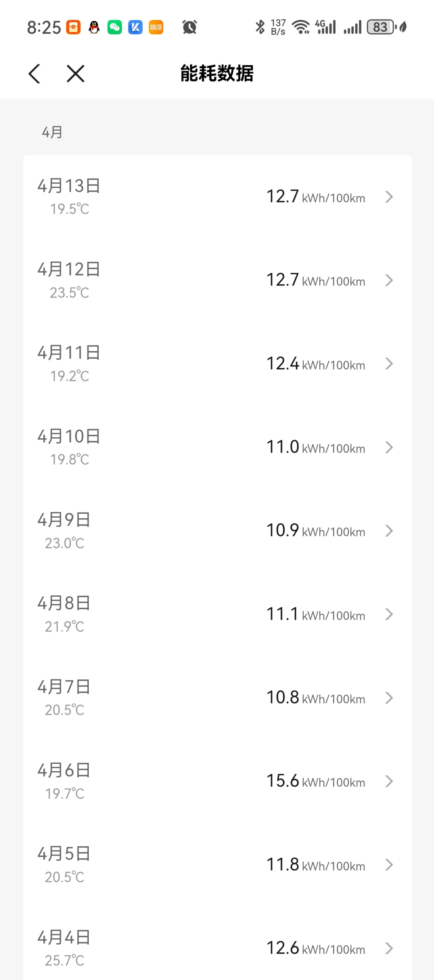
Task: Close the page with the X icon
Action: click(x=75, y=73)
